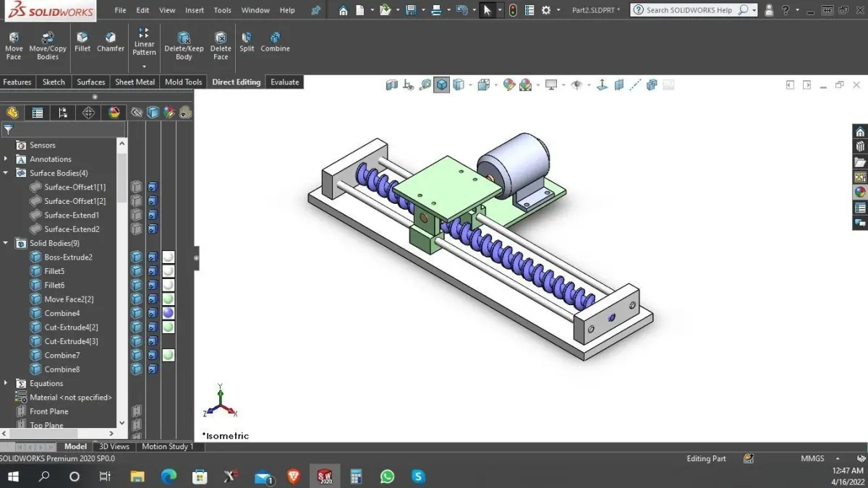Select the Delete Face tool

point(221,46)
